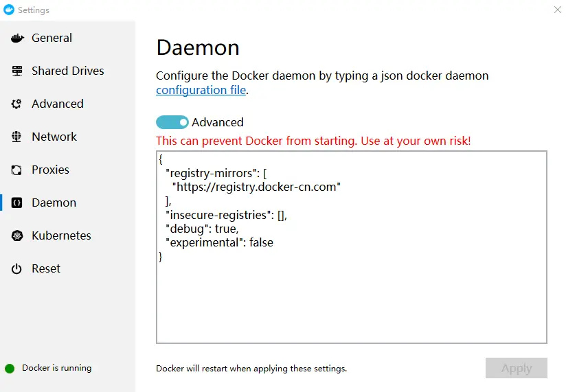Click inside the daemon JSON text editor
This screenshot has width=566, height=392.
tap(351, 295)
